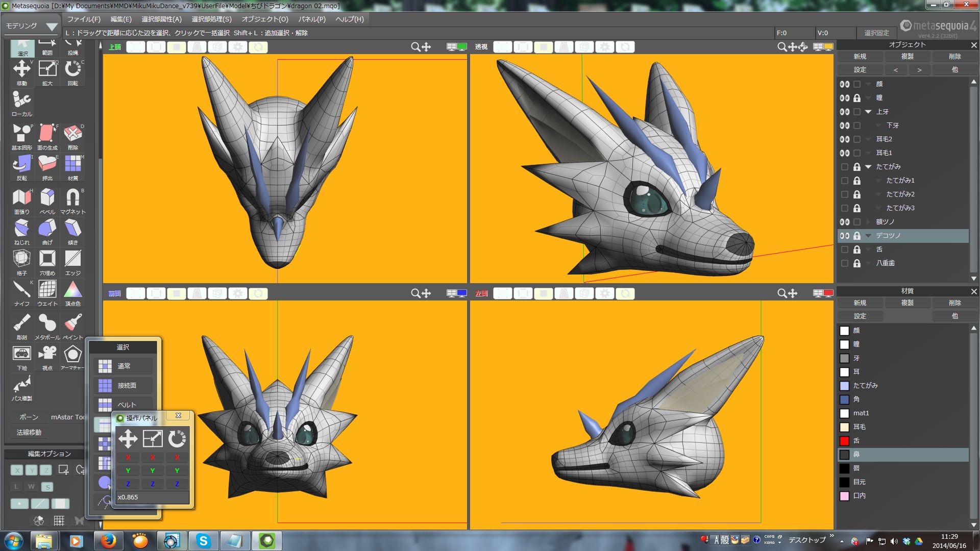
Task: Open the 編集(E) menu
Action: [121, 19]
